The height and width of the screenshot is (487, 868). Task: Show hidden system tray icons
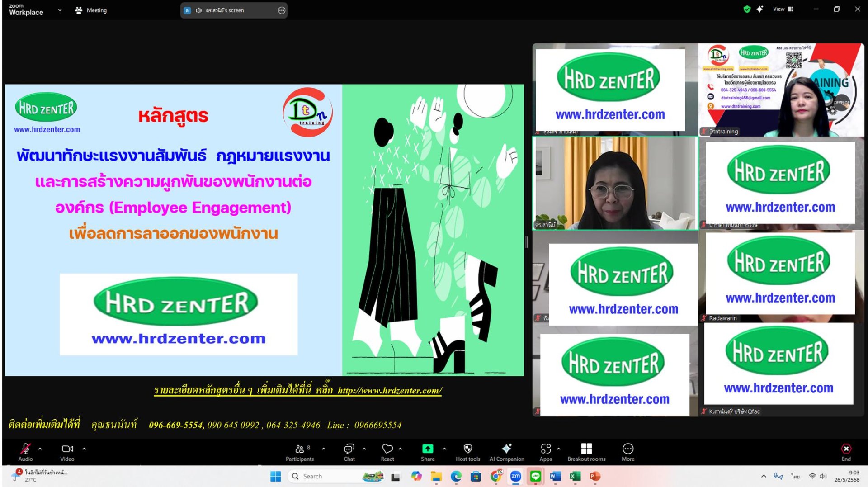click(764, 476)
